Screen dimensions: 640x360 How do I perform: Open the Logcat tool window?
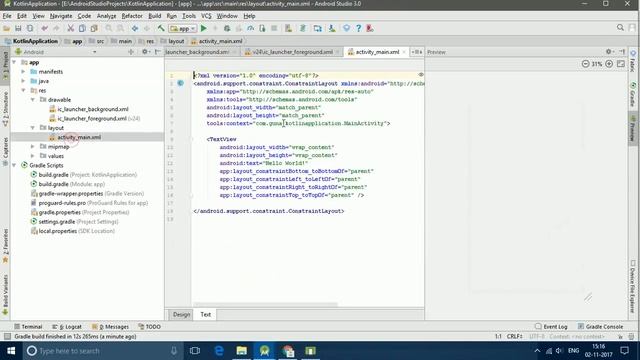[x=67, y=327]
